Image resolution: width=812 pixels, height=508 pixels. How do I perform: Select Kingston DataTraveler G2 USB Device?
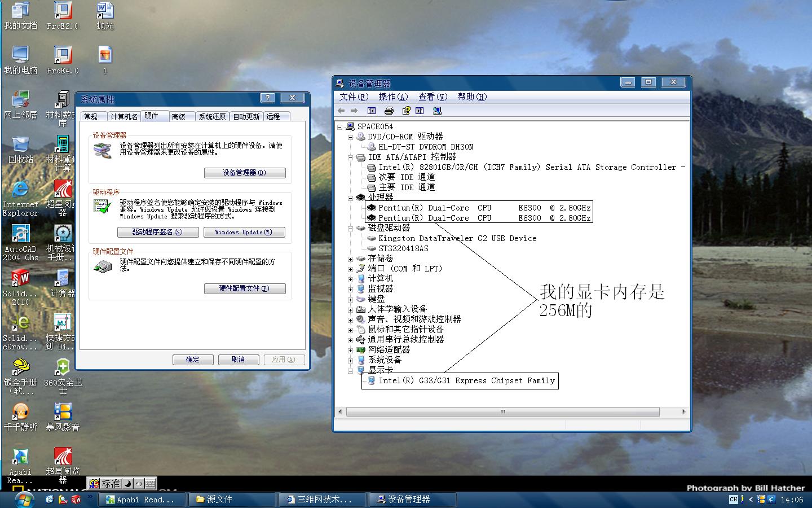coord(457,239)
